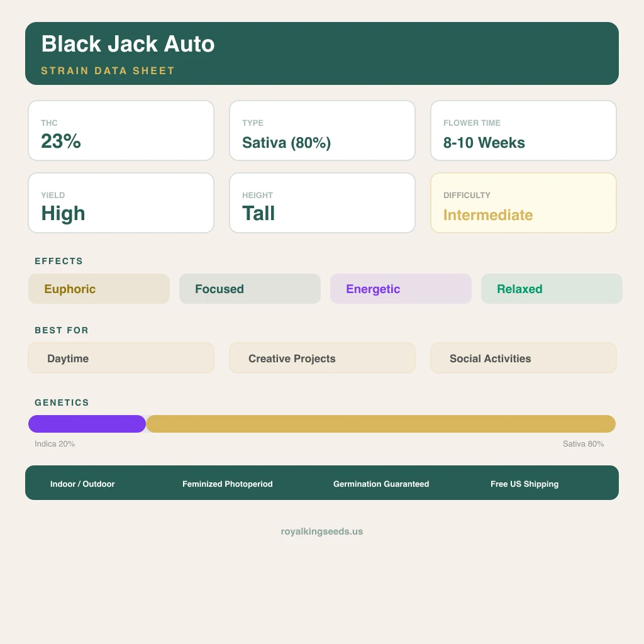The image size is (644, 644).
Task: Click Germination Guaranteed in footer bar
Action: click(x=381, y=484)
